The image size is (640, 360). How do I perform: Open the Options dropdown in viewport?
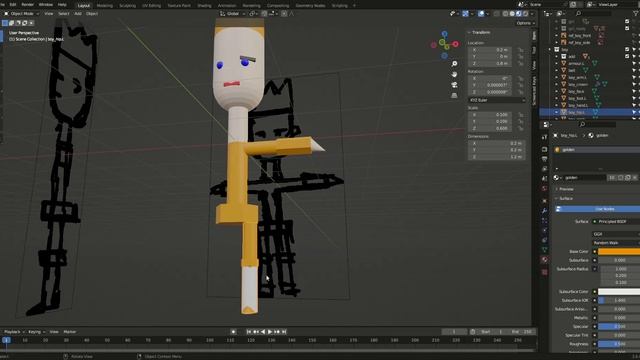pyautogui.click(x=525, y=23)
